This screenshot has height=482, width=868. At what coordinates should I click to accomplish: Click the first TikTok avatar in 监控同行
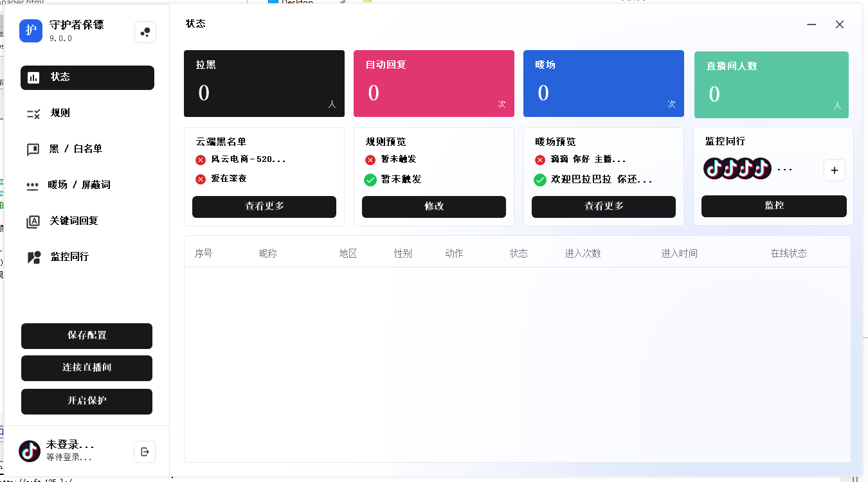tap(714, 168)
